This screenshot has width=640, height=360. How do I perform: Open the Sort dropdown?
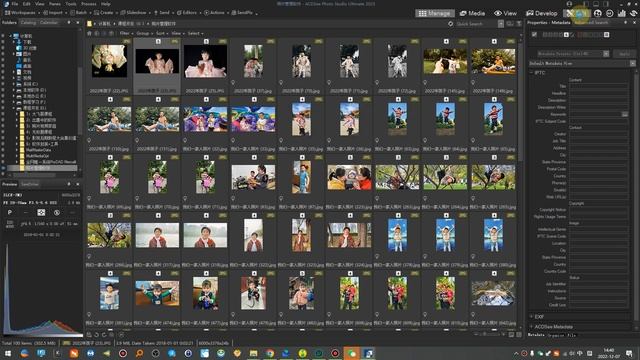[162, 33]
